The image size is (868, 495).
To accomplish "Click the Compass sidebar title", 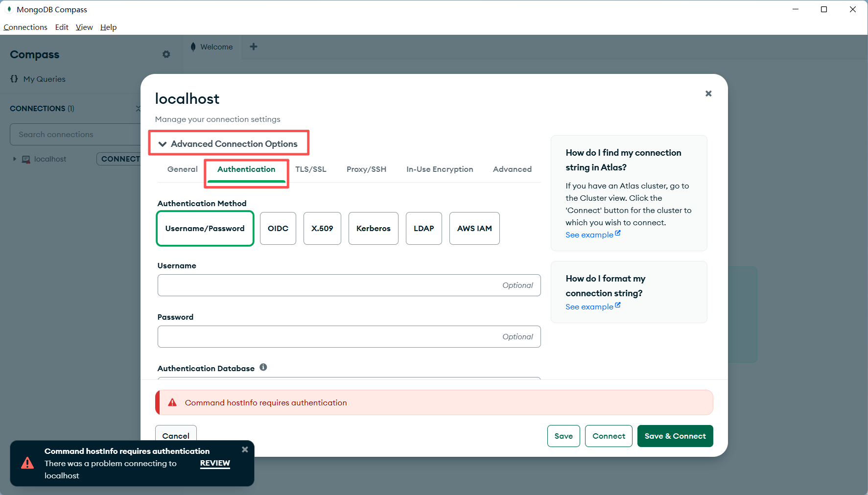I will [x=34, y=54].
